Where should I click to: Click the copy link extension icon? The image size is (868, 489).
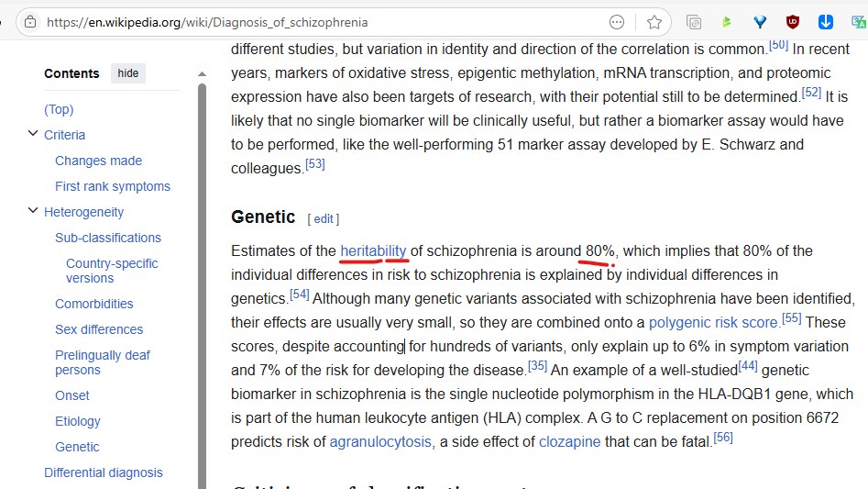694,22
